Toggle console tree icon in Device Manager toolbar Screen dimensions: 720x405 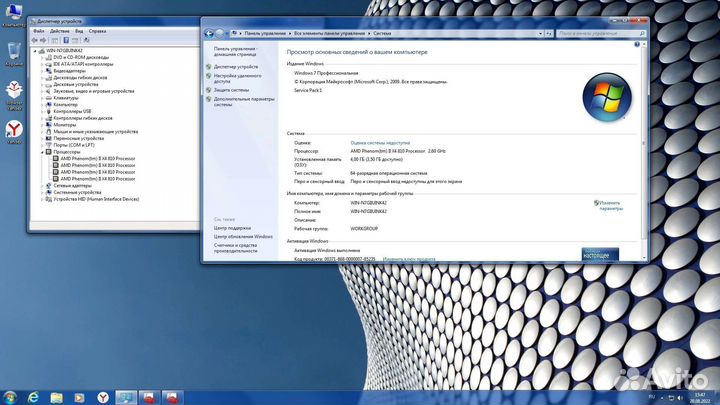click(55, 40)
